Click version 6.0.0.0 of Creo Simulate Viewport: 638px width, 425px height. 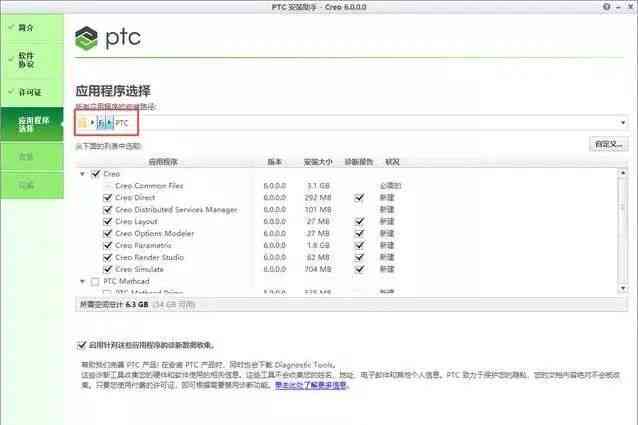275,269
